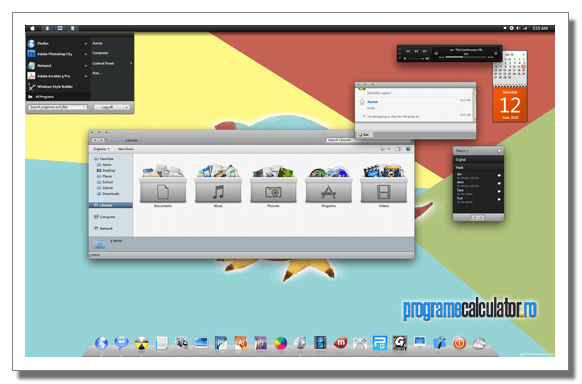
Task: Expand Firefox submenu arrow
Action: 86,44
